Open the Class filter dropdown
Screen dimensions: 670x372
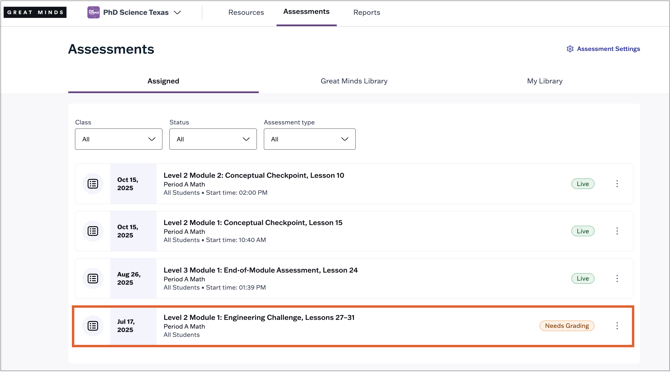(x=118, y=139)
